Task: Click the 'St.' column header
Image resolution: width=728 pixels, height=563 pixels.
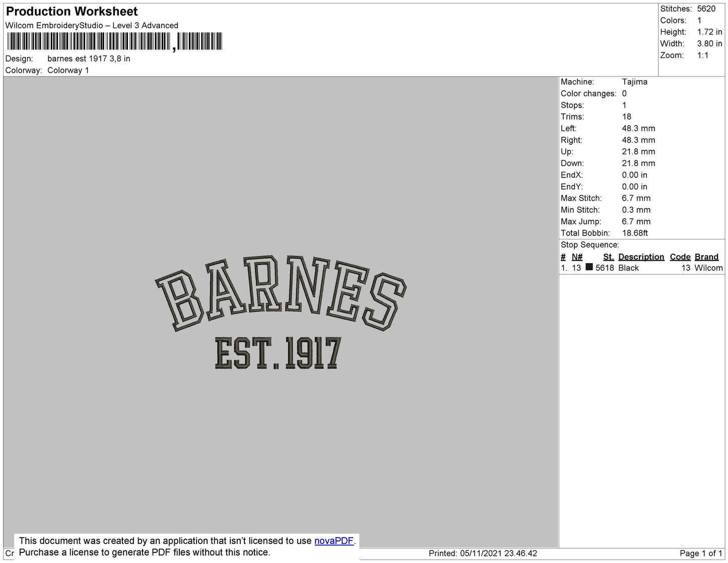Action: [x=609, y=257]
